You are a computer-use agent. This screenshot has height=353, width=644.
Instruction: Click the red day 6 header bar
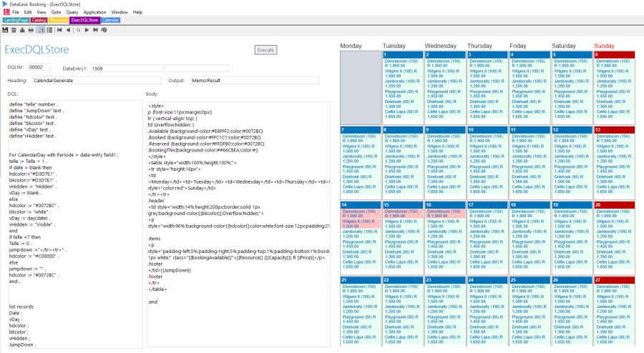pyautogui.click(x=615, y=54)
